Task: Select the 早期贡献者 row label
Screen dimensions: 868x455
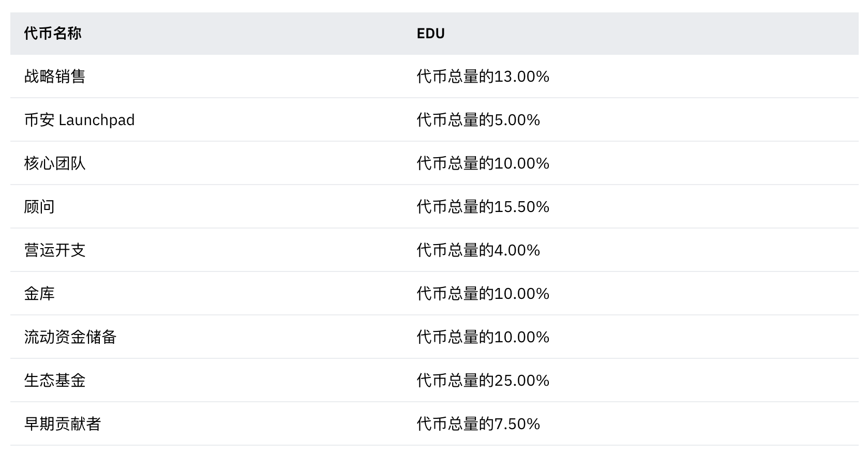Action: [63, 424]
